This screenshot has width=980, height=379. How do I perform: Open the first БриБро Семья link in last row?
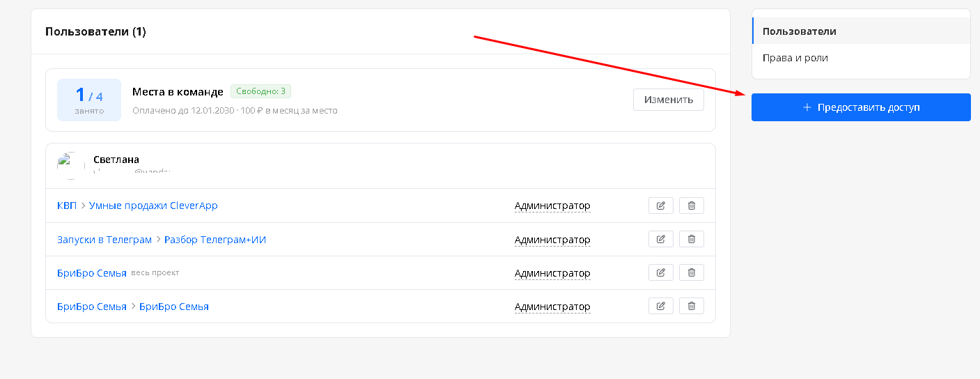92,307
